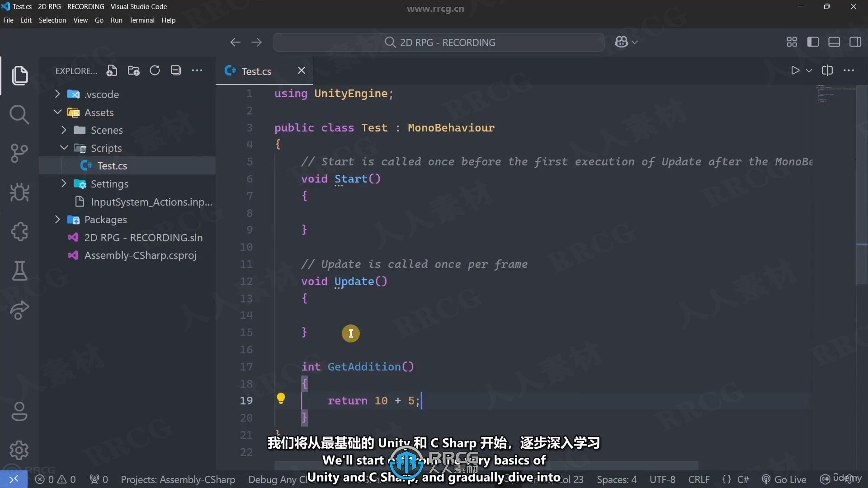868x488 pixels.
Task: Open the Run and Debug view
Action: click(19, 192)
